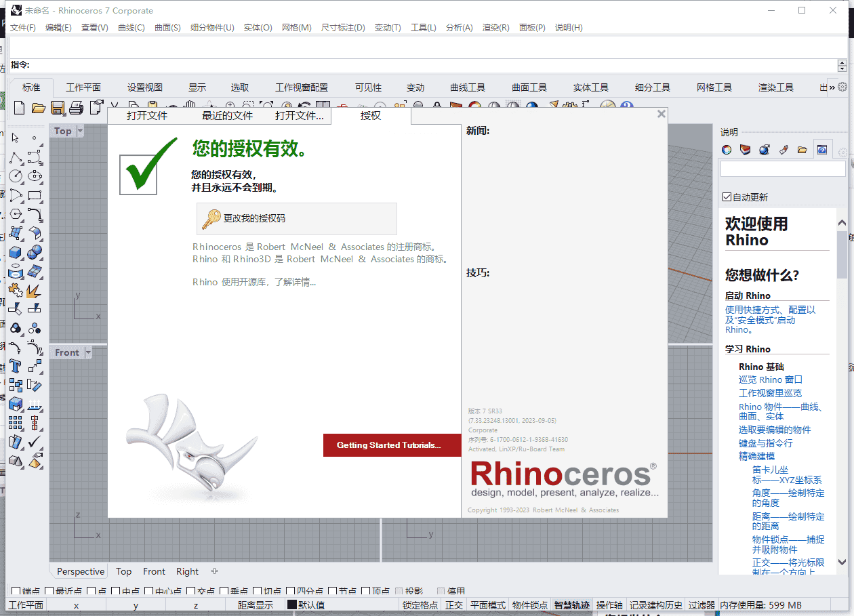Open the folder icon in the 说明 panel
The height and width of the screenshot is (616, 854).
[804, 150]
